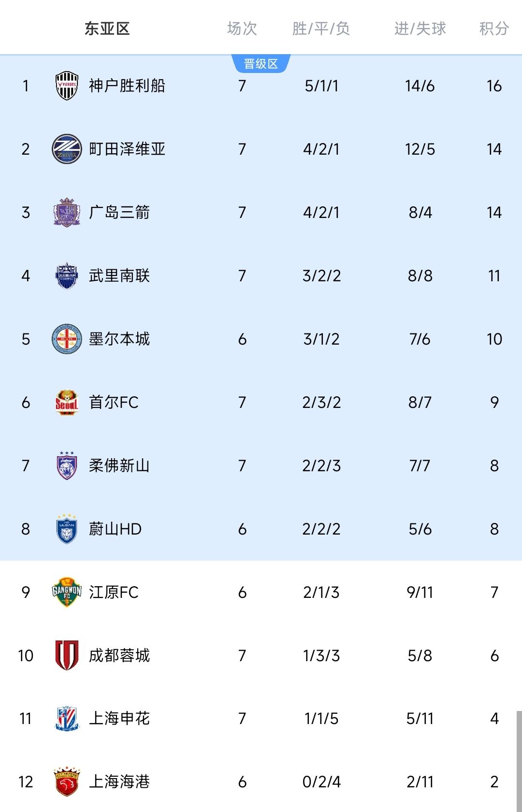
Task: Click the 晋级区 qualification zone badge
Action: [x=261, y=64]
